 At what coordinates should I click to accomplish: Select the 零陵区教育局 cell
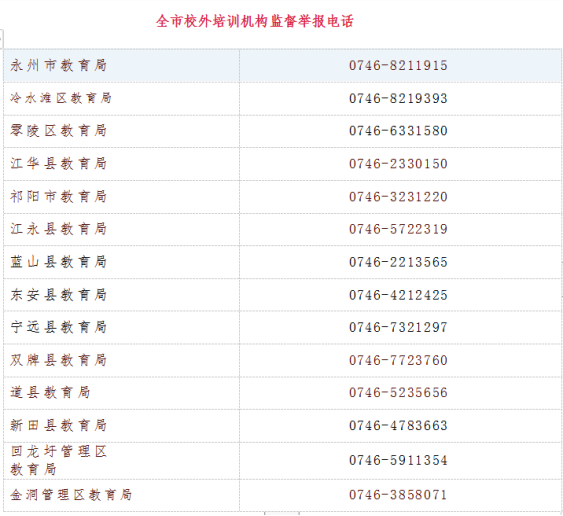coord(121,131)
